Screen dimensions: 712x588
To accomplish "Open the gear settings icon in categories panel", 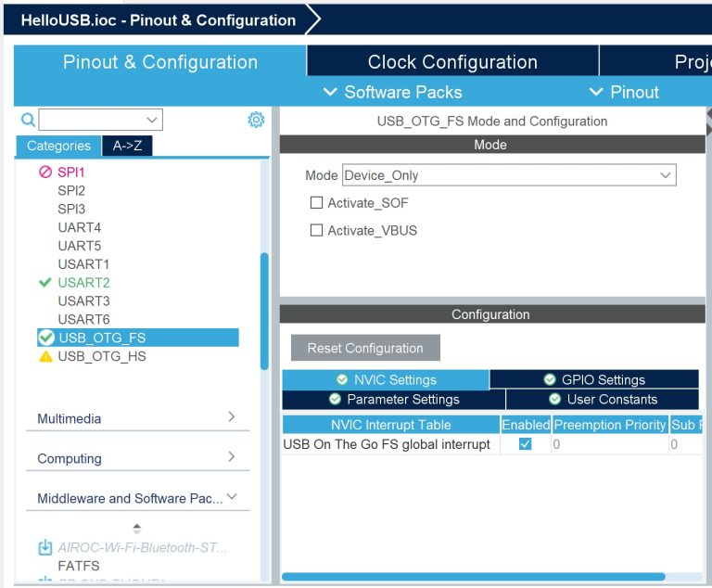I will pyautogui.click(x=256, y=120).
